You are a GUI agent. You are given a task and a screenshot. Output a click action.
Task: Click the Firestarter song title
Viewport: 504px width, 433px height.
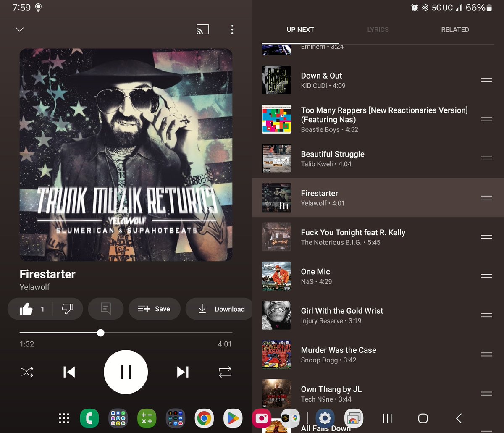[x=47, y=274]
